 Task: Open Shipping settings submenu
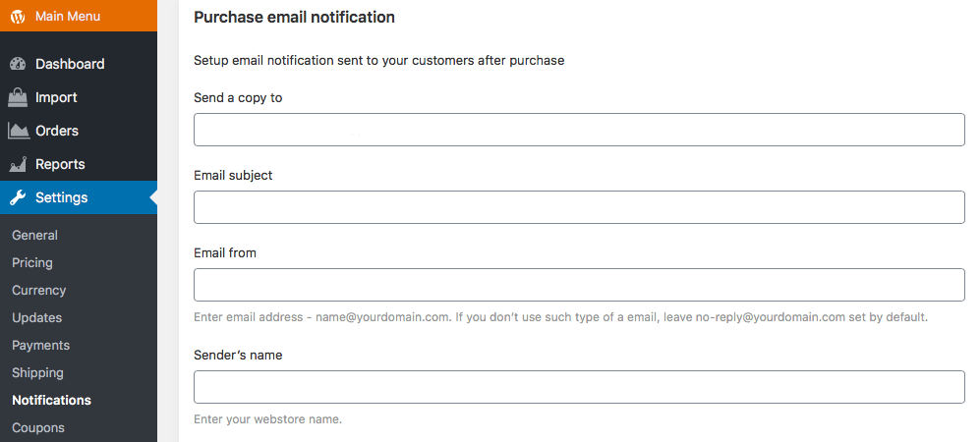click(37, 372)
